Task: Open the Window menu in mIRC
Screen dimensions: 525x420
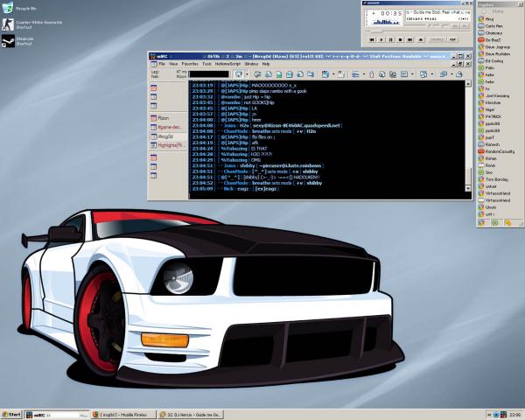Action: coord(251,64)
